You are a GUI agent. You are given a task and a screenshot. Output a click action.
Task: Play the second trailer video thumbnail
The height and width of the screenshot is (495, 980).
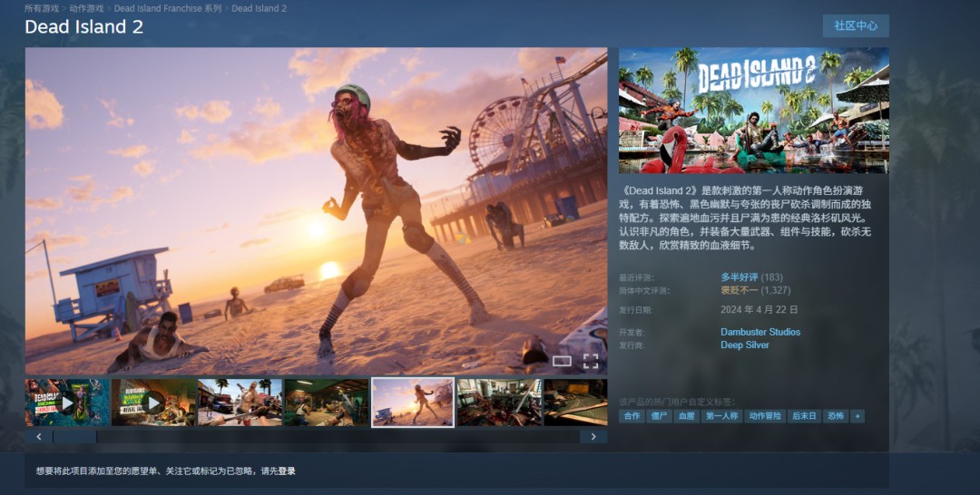[x=153, y=403]
